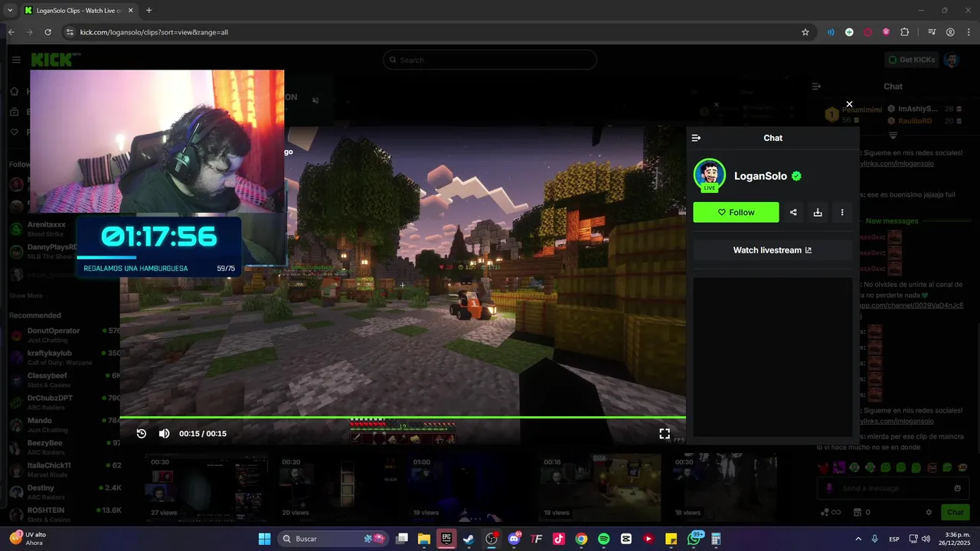Open TikTok from taskbar
980x551 pixels.
(x=559, y=539)
